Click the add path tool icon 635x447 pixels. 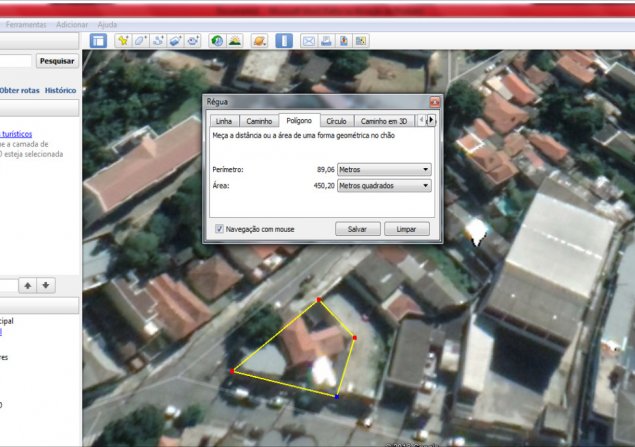[159, 41]
